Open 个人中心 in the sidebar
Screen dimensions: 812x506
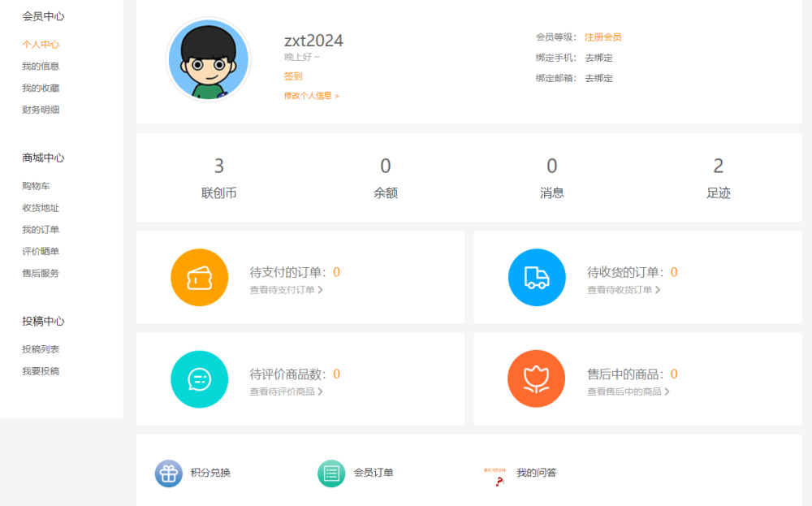coord(41,45)
